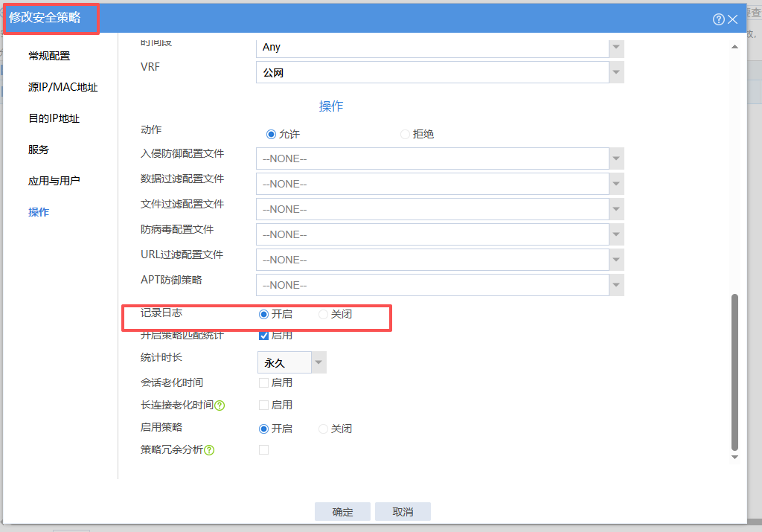762x532 pixels.
Task: Close the 修改安全策略 dialog
Action: pyautogui.click(x=733, y=19)
